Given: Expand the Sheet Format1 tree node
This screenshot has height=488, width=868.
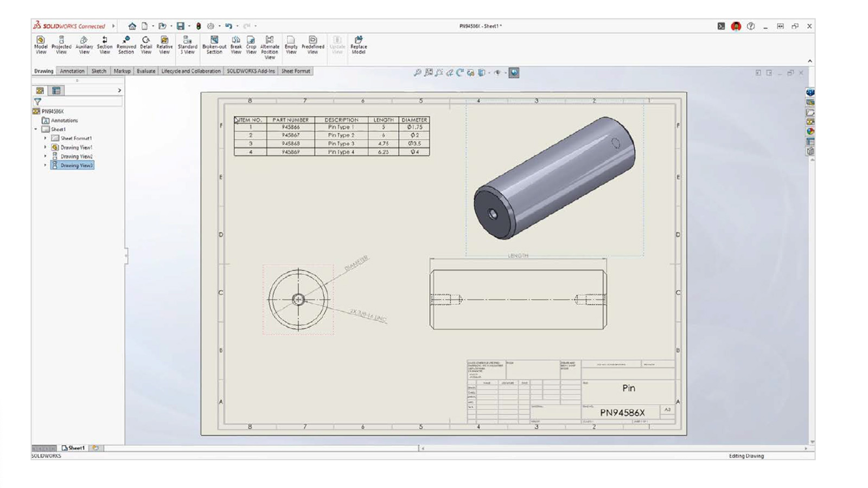Looking at the screenshot, I should [45, 138].
